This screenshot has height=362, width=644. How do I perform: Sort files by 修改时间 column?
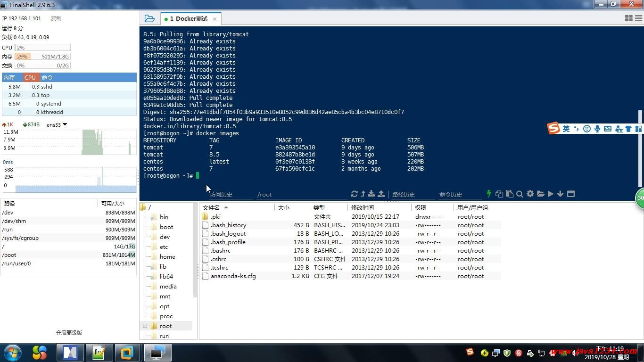coord(380,207)
